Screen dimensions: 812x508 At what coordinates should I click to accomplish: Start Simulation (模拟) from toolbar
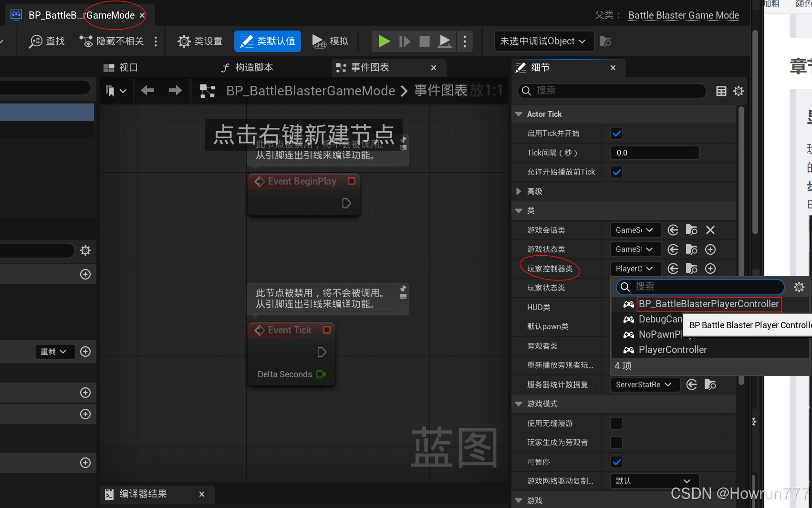tap(331, 41)
